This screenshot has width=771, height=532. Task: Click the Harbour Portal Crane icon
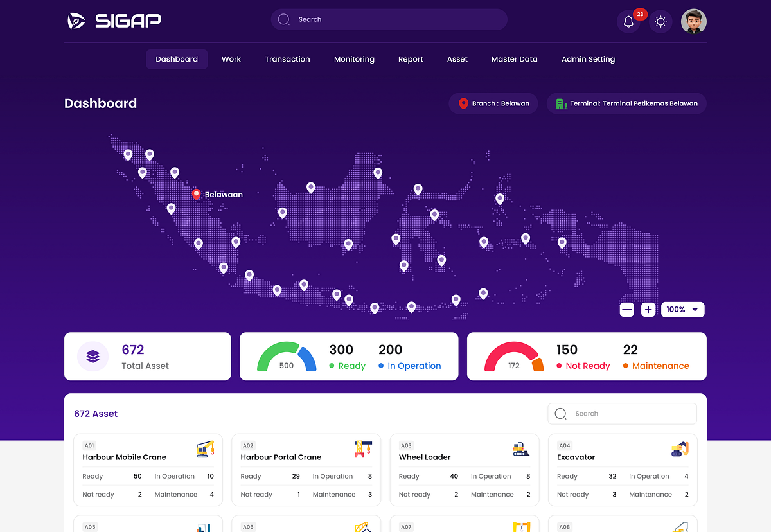pyautogui.click(x=363, y=448)
